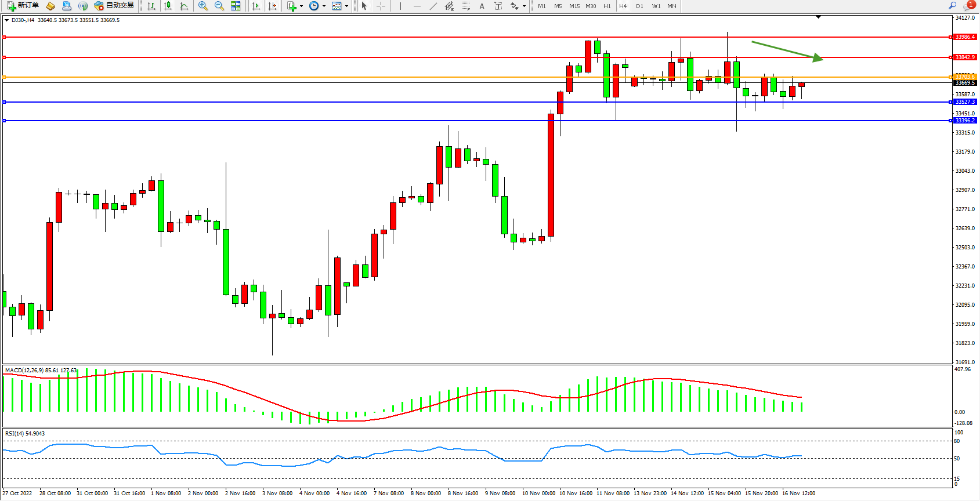The width and height of the screenshot is (980, 501).
Task: Click the New Order (新订单) button
Action: point(23,6)
